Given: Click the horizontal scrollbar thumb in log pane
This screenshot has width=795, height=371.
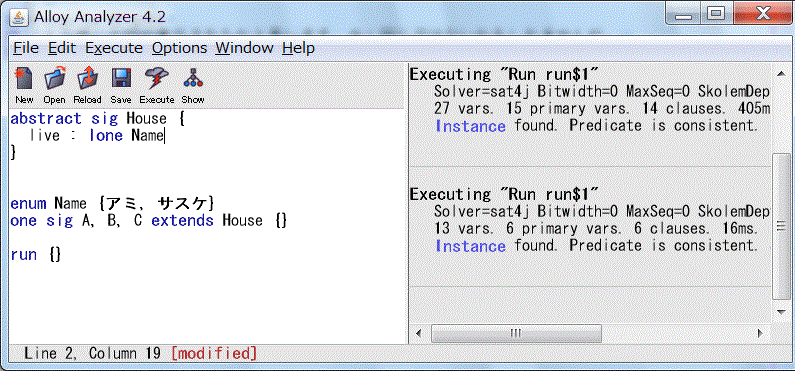Looking at the screenshot, I should [516, 333].
